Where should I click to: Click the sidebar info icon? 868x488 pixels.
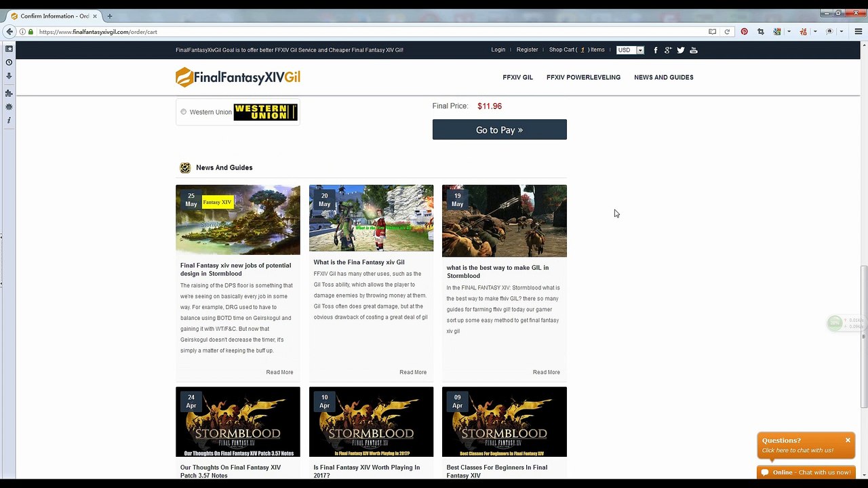coord(9,120)
